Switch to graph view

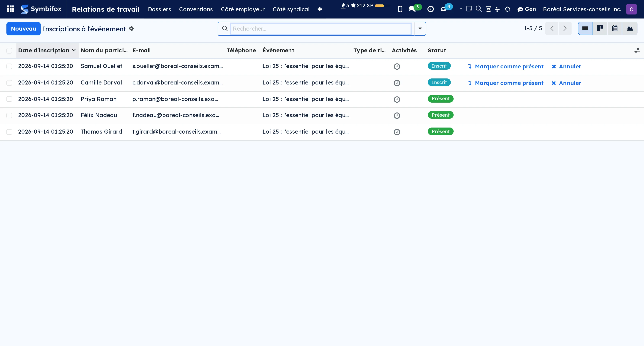pyautogui.click(x=630, y=29)
